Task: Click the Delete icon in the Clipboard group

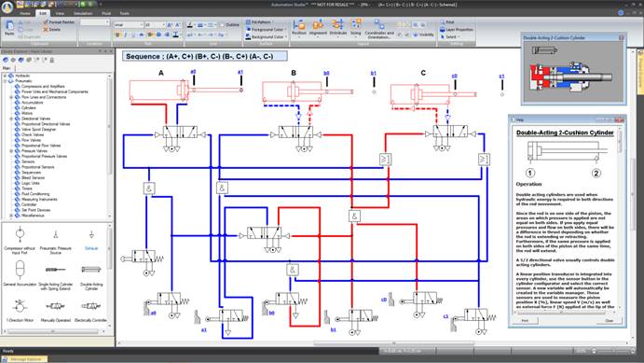Action: pos(51,30)
